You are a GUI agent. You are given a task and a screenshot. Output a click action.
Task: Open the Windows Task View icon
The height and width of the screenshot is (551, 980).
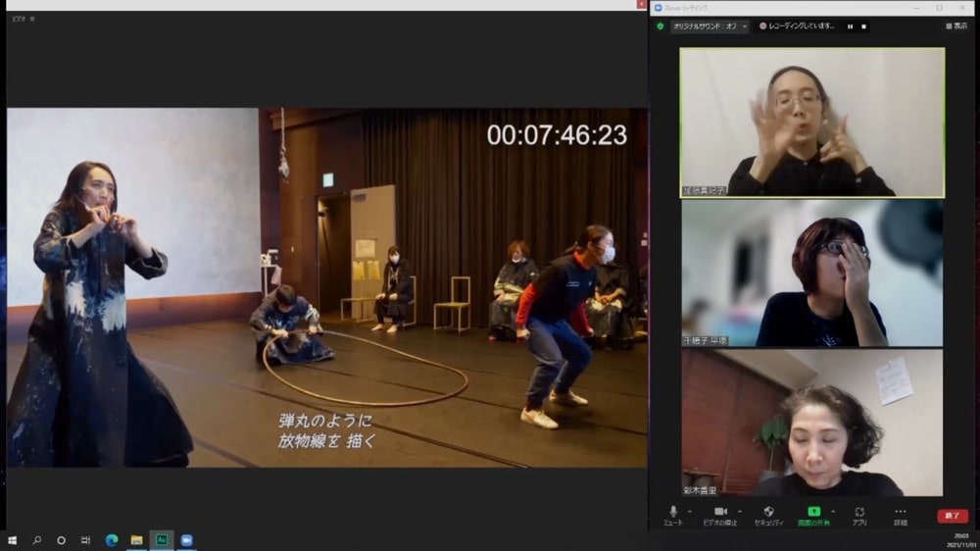(85, 540)
